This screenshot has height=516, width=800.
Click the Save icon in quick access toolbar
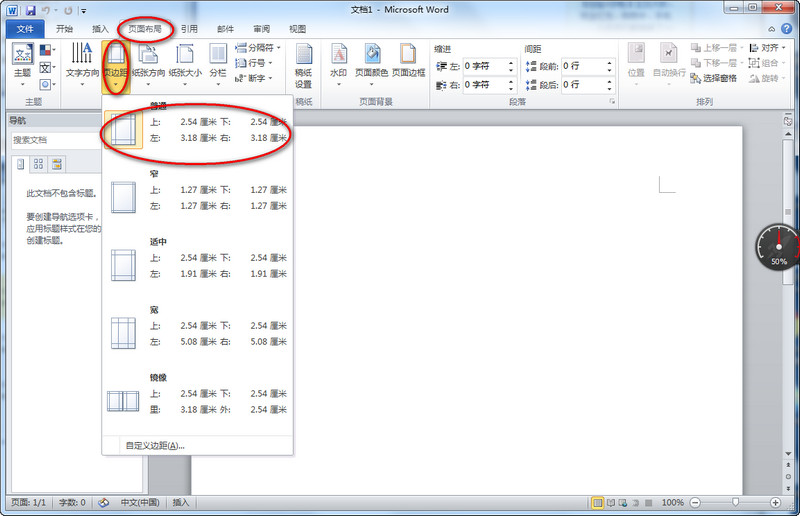tap(30, 10)
